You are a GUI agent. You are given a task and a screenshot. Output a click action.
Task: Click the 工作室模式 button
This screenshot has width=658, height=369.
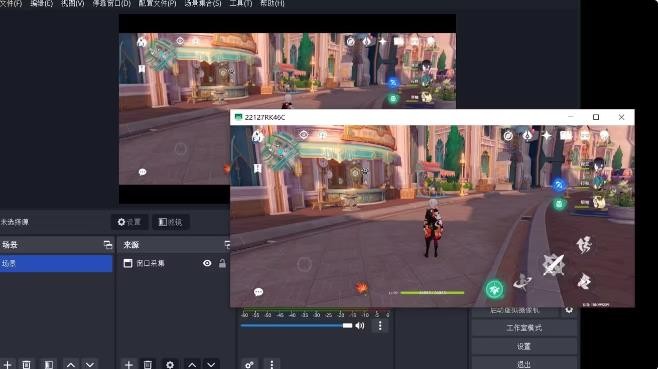tap(524, 328)
